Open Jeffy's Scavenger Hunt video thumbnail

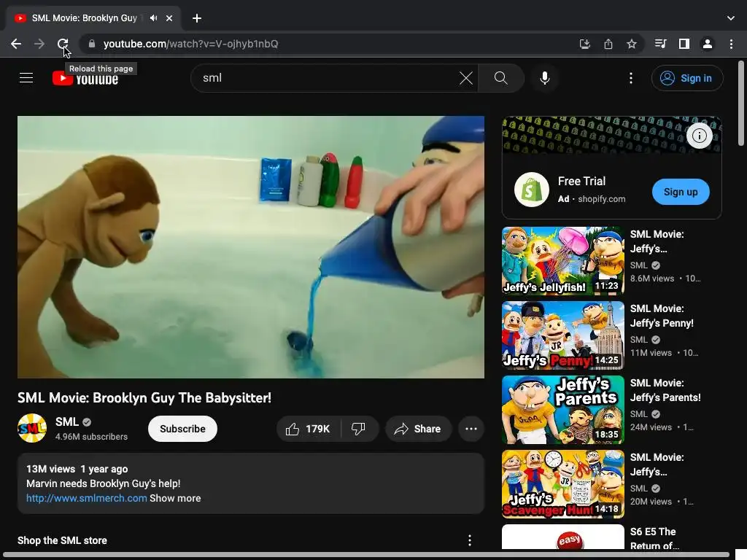click(x=562, y=484)
